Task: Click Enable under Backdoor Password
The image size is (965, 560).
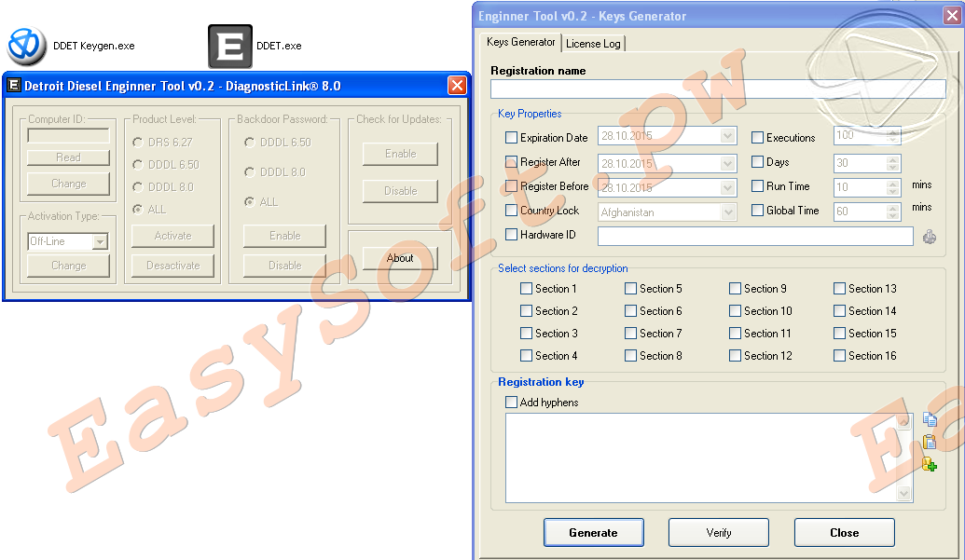Action: [x=285, y=236]
